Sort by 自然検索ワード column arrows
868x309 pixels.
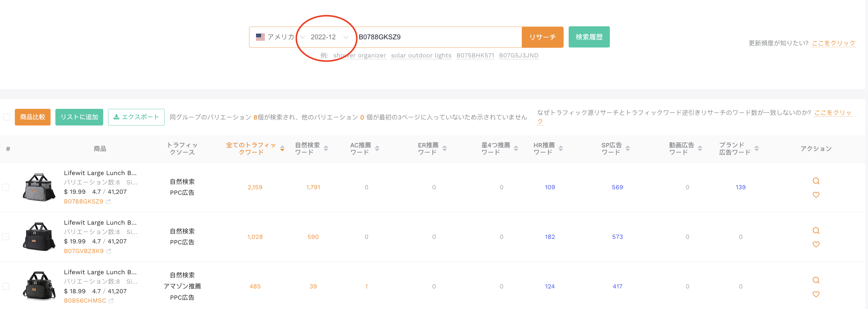coord(326,148)
